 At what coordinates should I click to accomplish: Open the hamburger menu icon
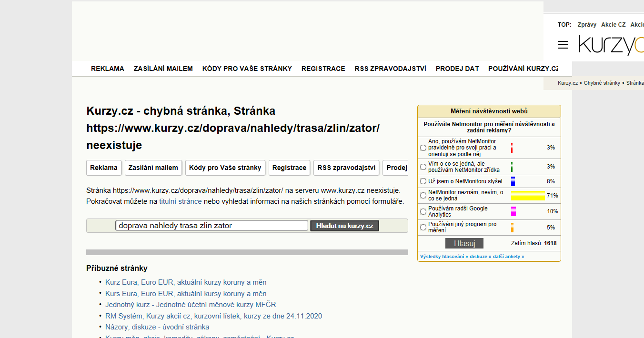tap(563, 45)
